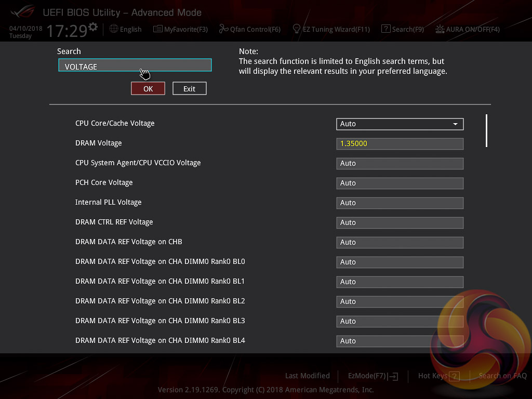Click the 17:29 clock display

pyautogui.click(x=67, y=31)
